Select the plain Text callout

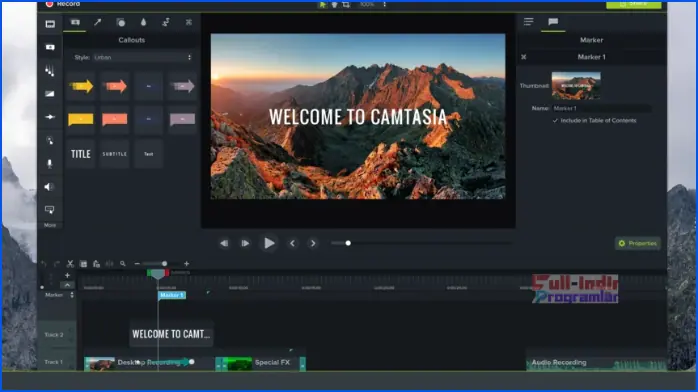point(149,154)
